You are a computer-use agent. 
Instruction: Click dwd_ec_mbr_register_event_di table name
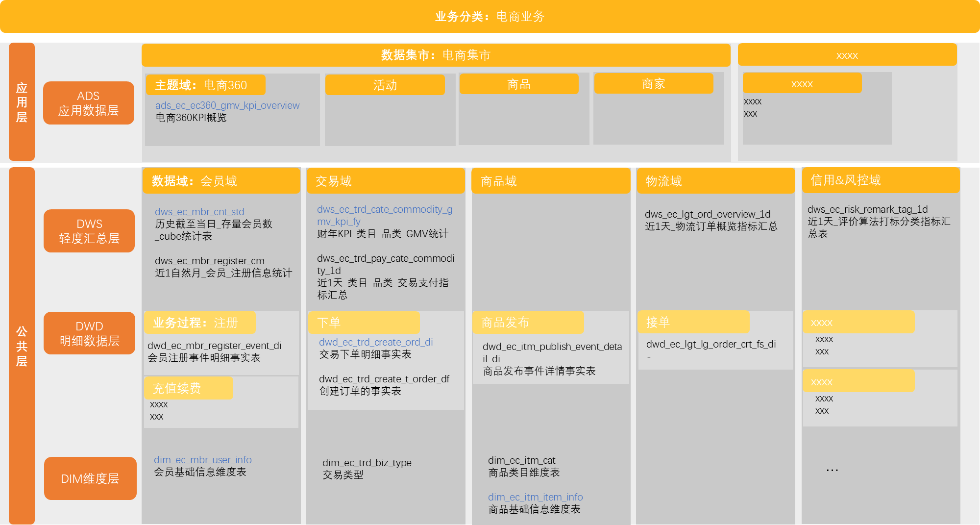click(215, 346)
